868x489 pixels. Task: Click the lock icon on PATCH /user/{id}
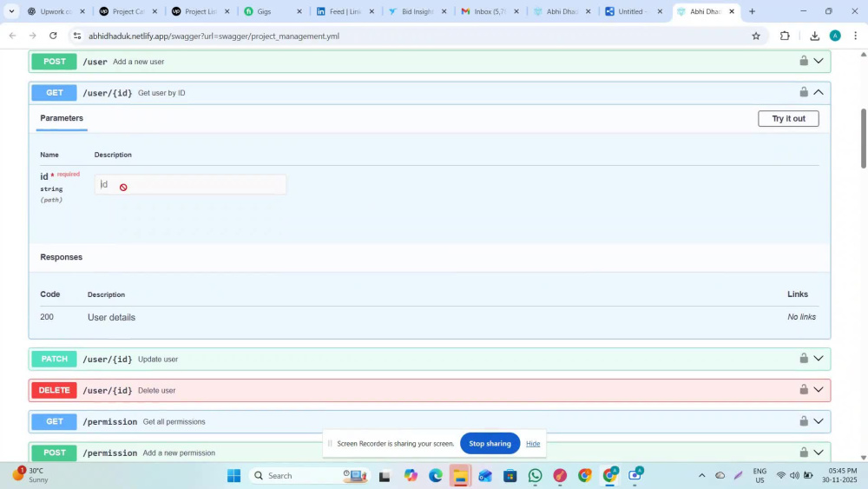click(803, 359)
